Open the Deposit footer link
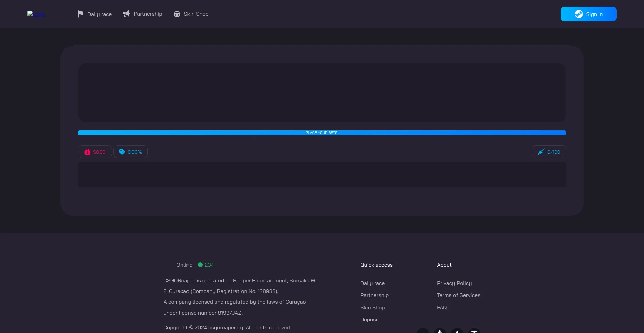Screen dimensions: 644x333 pyautogui.click(x=370, y=320)
